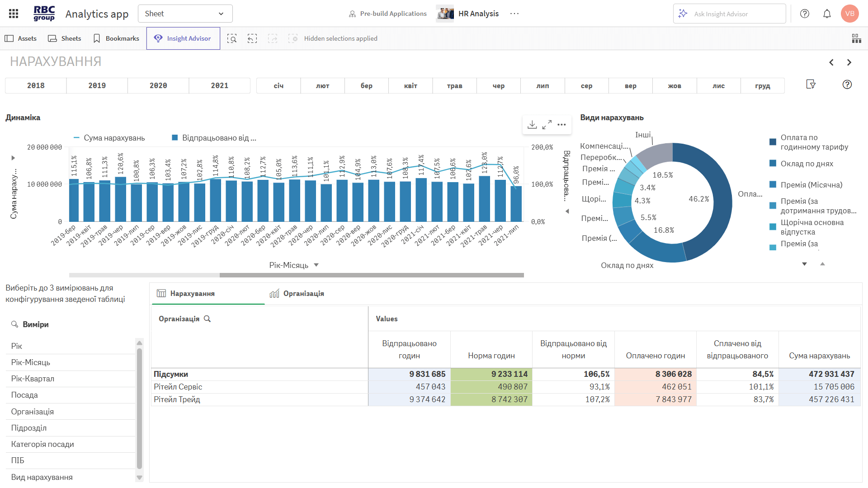
Task: Open the Sheet dropdown
Action: [185, 14]
